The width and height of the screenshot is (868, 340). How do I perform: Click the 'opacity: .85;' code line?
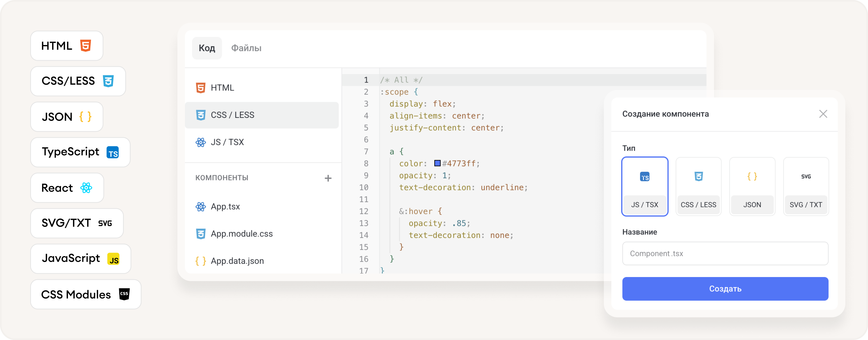[439, 223]
